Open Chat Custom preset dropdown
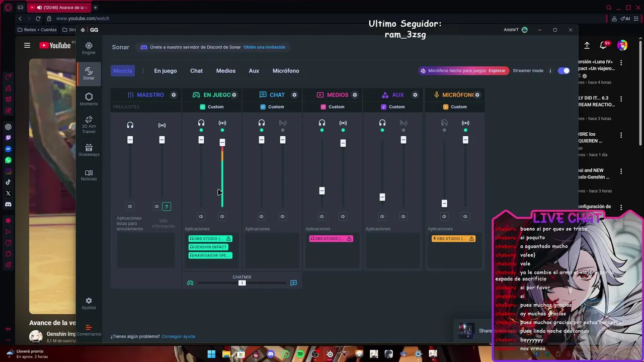This screenshot has width=644, height=362. point(272,107)
